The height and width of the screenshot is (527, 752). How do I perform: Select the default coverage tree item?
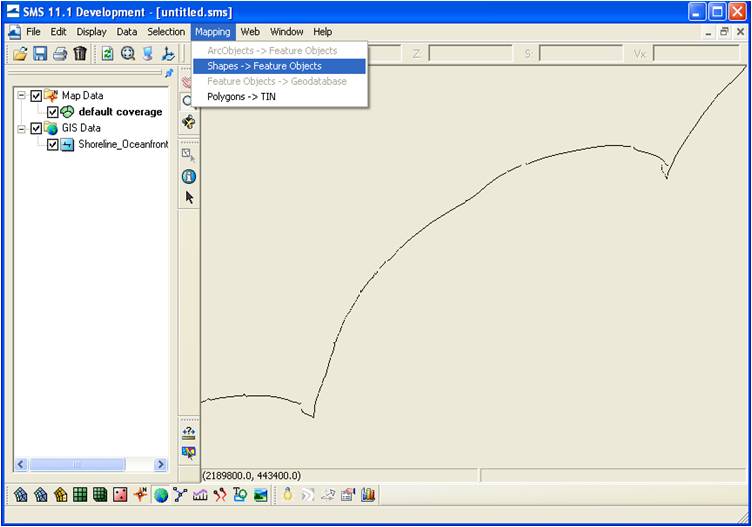tap(120, 112)
